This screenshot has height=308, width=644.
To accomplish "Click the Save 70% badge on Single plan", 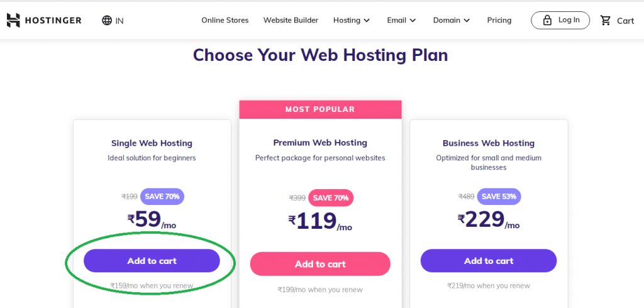I will point(162,196).
